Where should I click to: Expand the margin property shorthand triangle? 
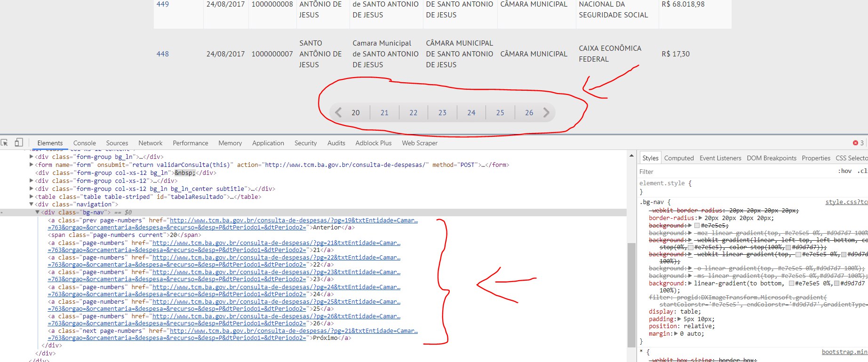676,334
